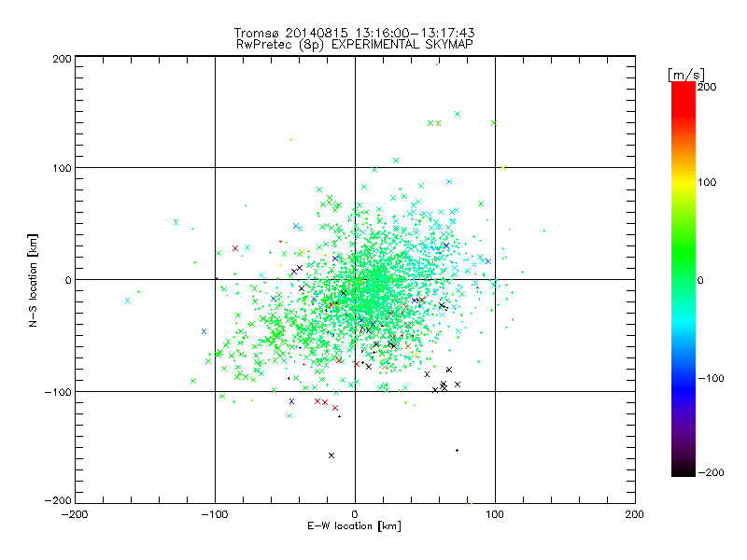Click the x-axis tick label '0'
Image resolution: width=747 pixels, height=560 pixels.
tap(355, 514)
